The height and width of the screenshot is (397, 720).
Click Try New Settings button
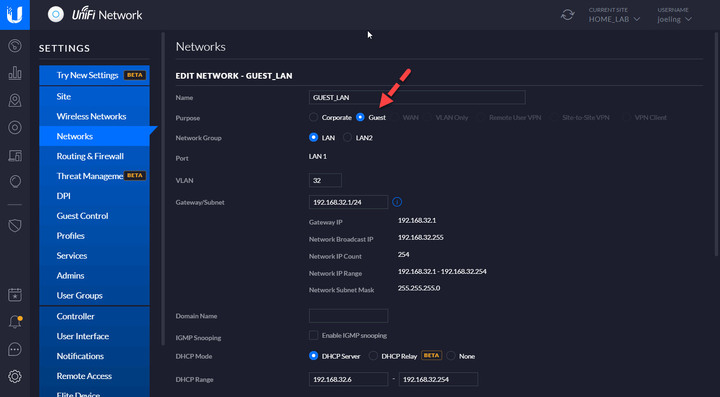[95, 75]
